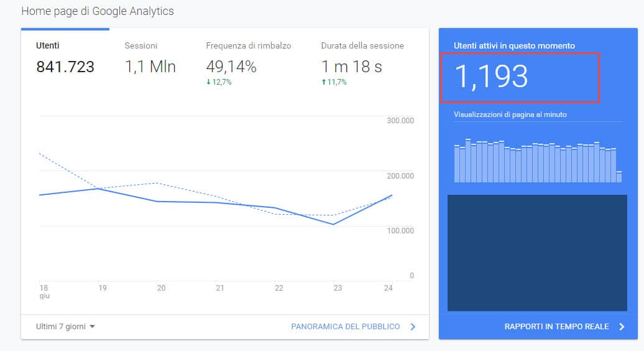
Task: Click the 11,7% increase indicator
Action: coord(334,82)
